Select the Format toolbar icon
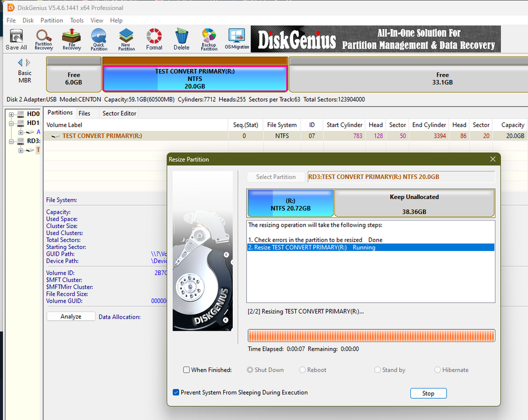528x420 pixels. [154, 39]
